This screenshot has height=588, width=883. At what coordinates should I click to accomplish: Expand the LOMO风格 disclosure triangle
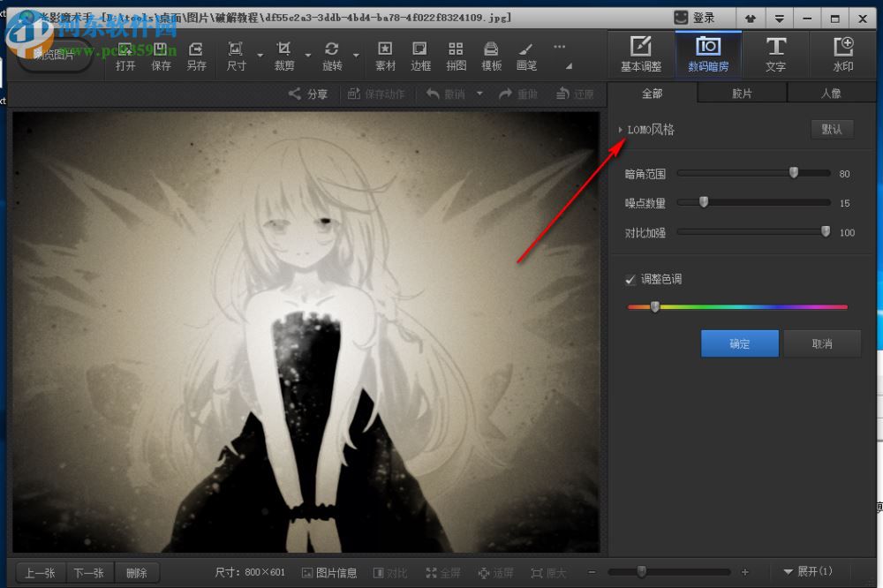coord(621,130)
